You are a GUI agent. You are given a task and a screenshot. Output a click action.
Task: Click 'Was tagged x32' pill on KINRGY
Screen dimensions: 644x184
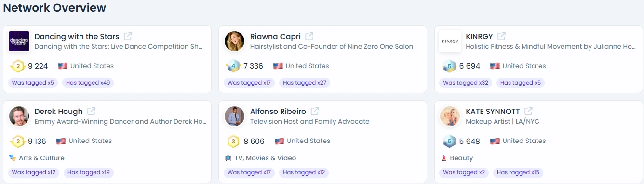pos(466,83)
